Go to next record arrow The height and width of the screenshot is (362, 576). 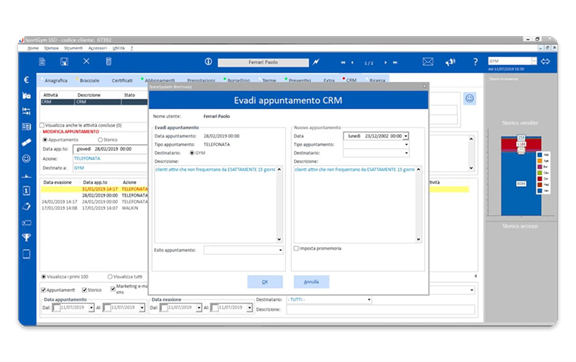385,62
